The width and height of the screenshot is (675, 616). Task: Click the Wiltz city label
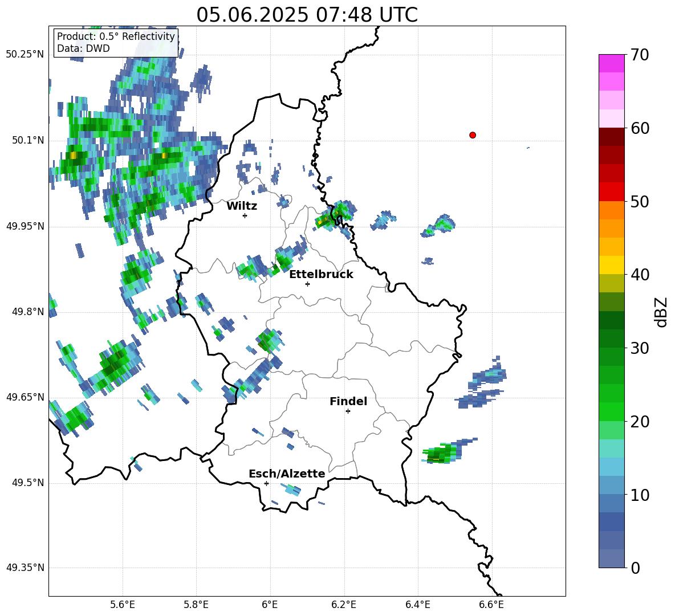[242, 206]
